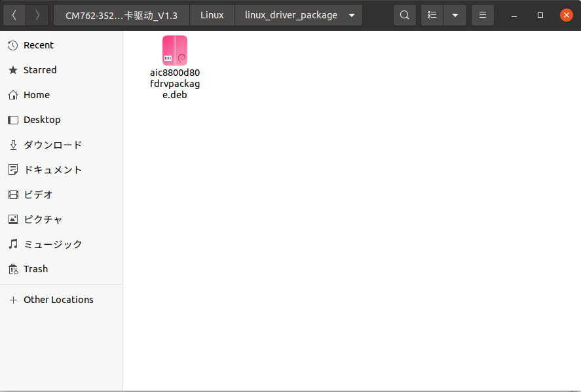The image size is (581, 392).
Task: Navigate to CM762-352...卡驱动_V1.3 path segment
Action: 122,15
